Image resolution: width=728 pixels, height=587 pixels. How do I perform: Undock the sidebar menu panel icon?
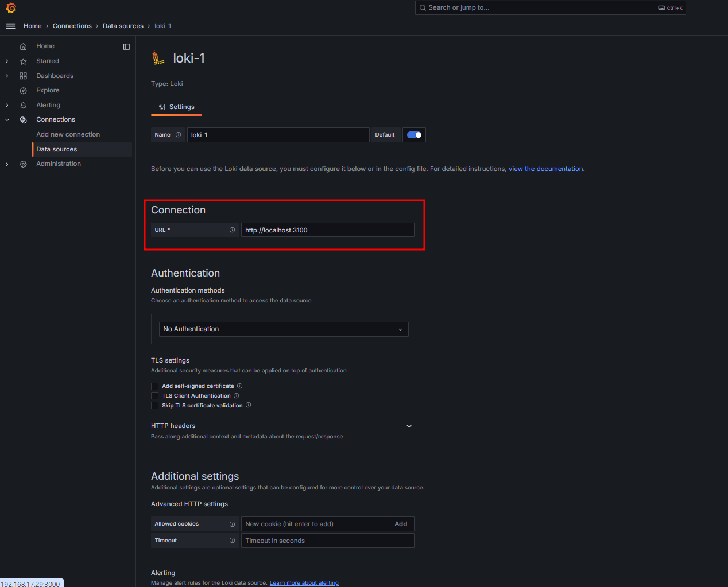[x=126, y=46]
